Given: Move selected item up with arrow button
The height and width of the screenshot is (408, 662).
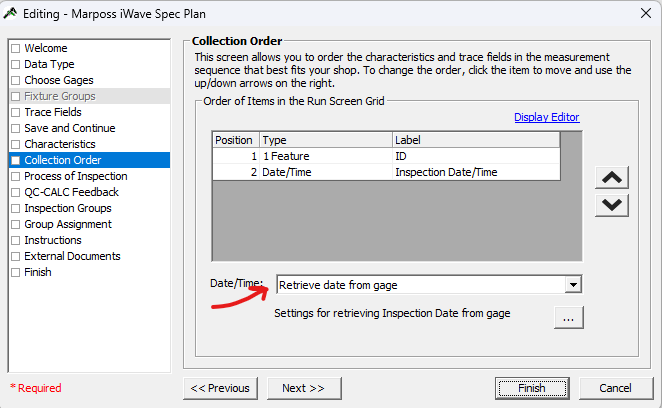Looking at the screenshot, I should pyautogui.click(x=612, y=177).
